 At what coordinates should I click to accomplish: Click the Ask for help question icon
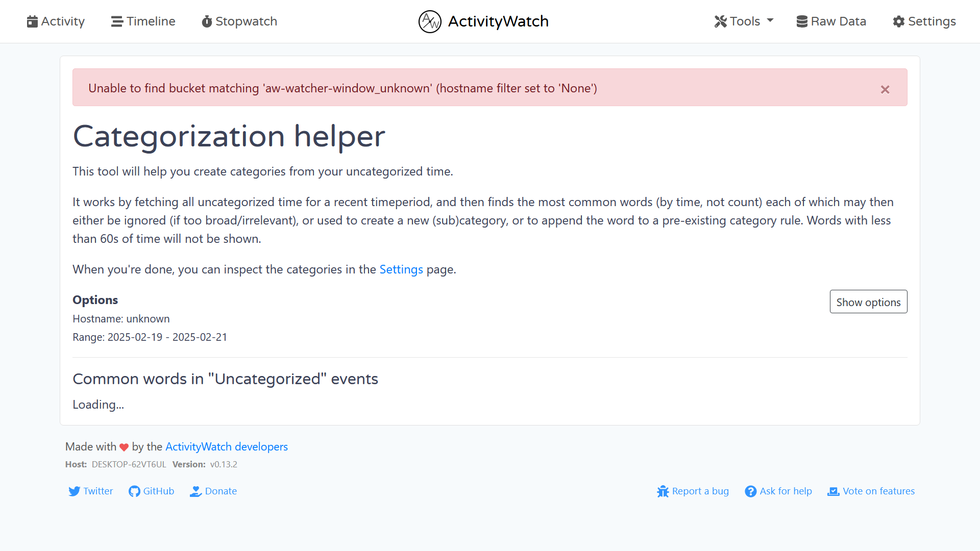[x=750, y=491]
